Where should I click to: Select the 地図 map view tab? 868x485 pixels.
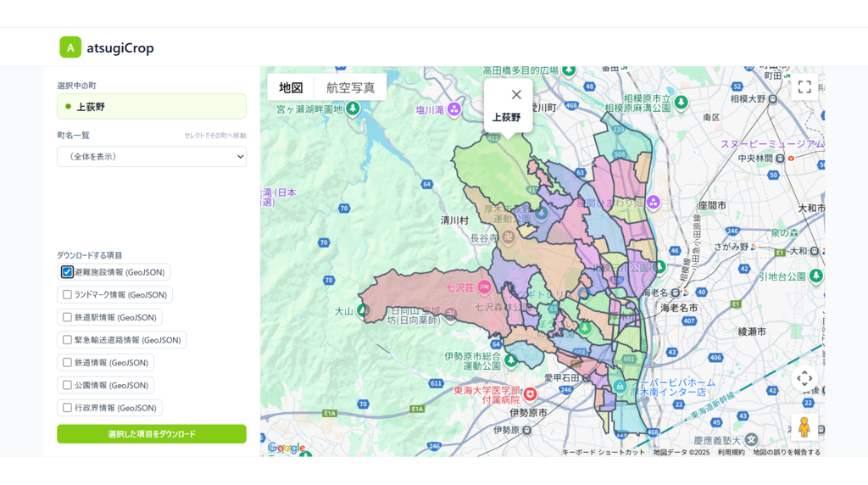[291, 87]
